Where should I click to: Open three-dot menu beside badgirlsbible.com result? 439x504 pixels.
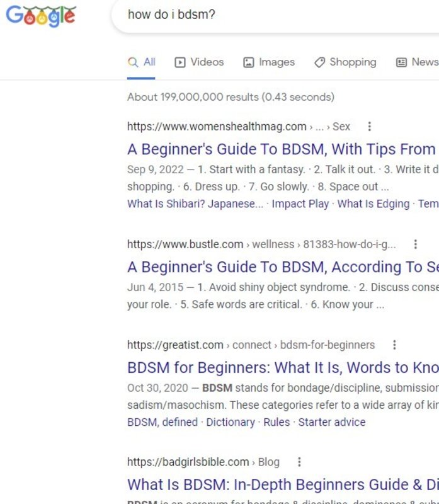pos(299,462)
